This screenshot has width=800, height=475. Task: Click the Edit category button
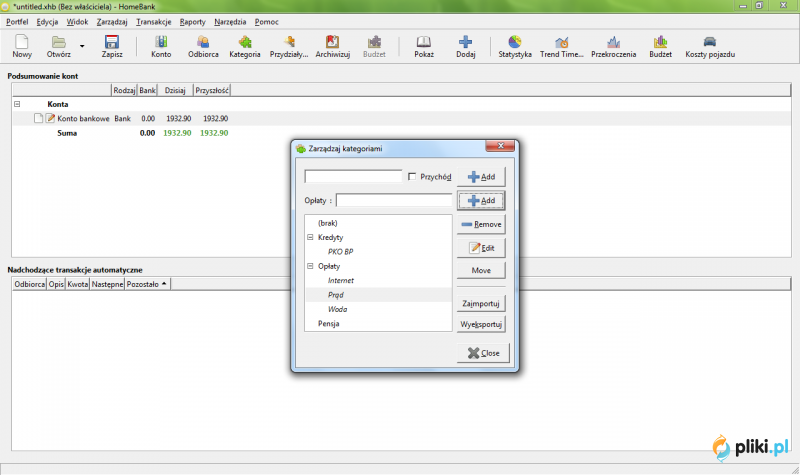pos(481,248)
